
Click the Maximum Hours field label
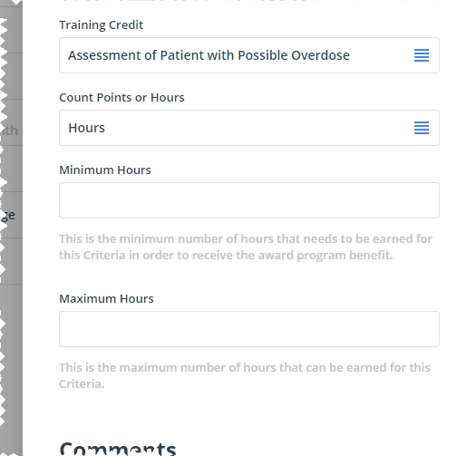[x=106, y=299]
